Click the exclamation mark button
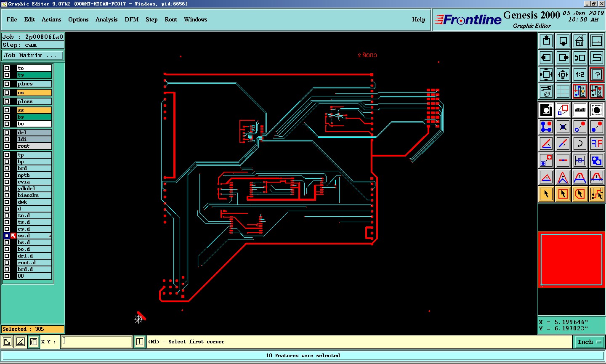 (140, 342)
